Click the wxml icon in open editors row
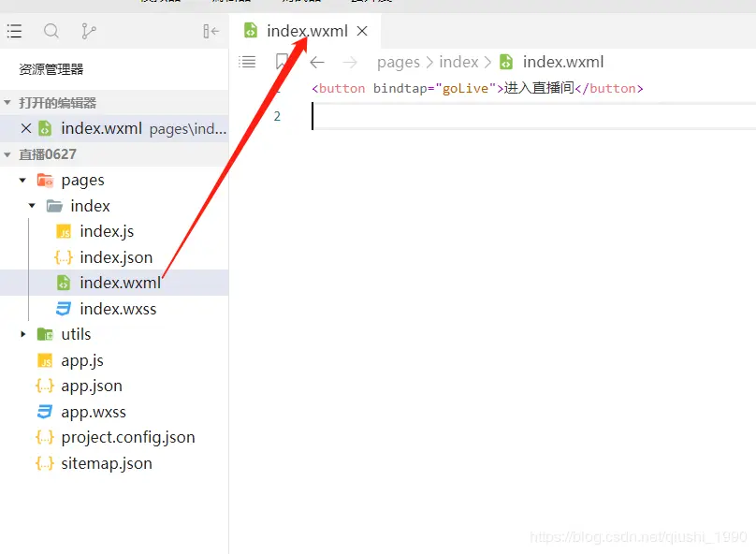Viewport: 756px width, 554px height. click(x=45, y=128)
